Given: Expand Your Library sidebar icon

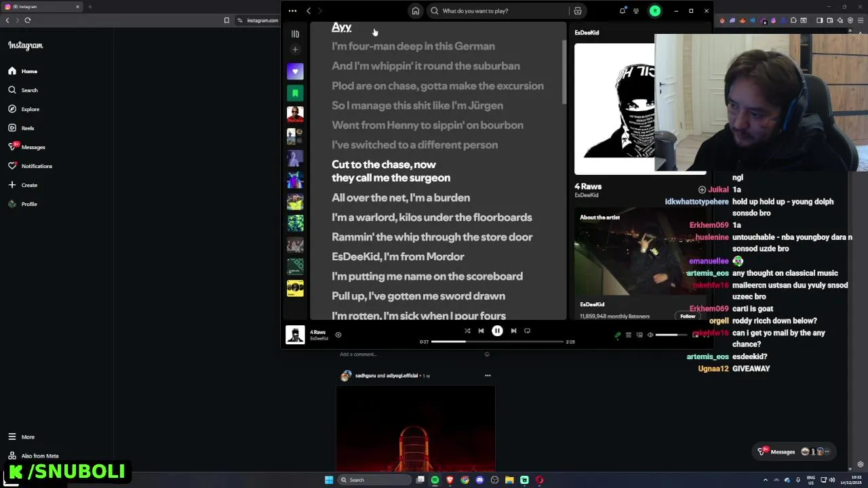Looking at the screenshot, I should 295,34.
